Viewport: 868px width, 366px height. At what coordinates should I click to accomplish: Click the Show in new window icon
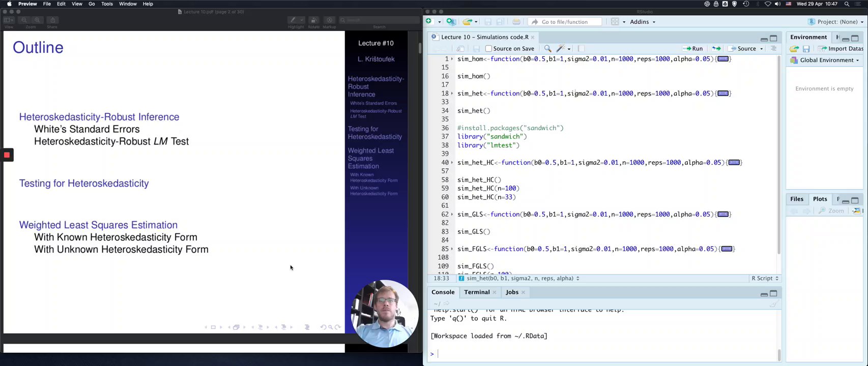click(x=460, y=48)
